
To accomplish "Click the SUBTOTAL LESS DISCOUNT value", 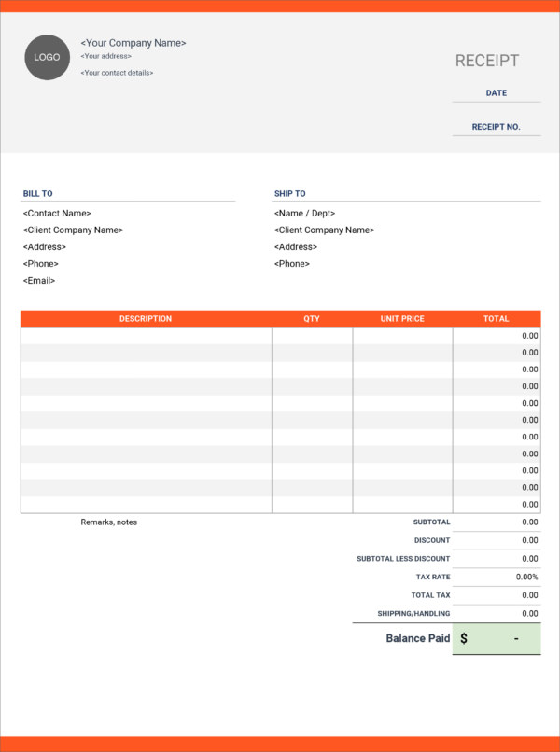I will click(x=530, y=559).
